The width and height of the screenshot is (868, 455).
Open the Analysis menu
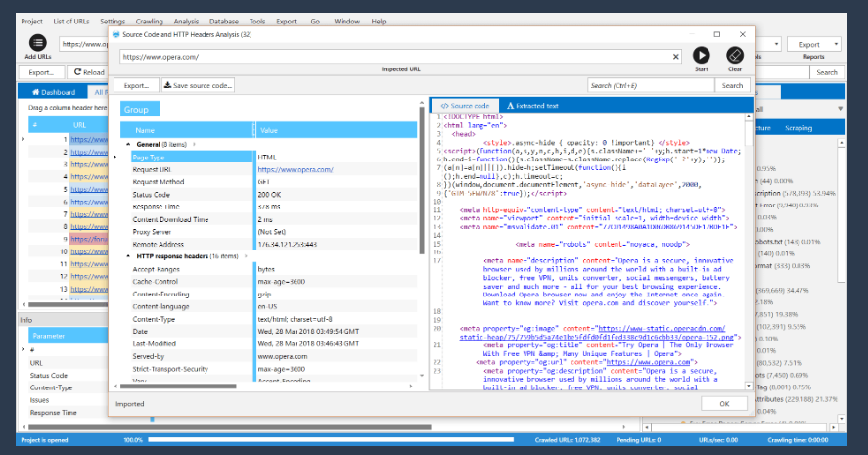pos(186,21)
